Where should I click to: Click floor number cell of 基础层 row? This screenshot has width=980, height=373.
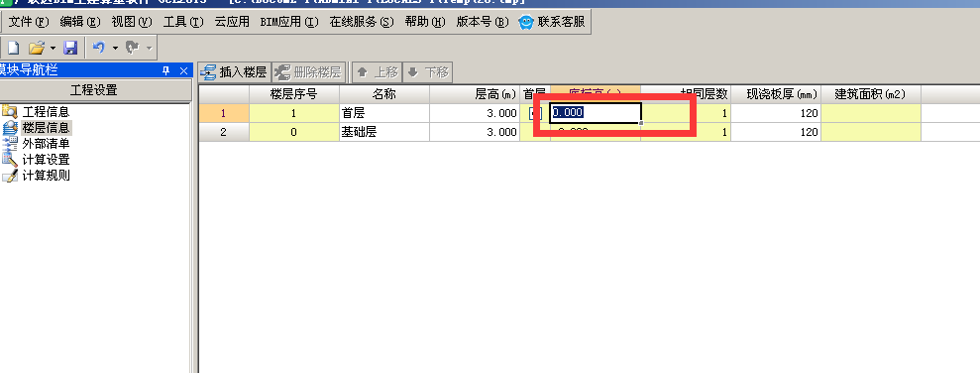click(293, 132)
